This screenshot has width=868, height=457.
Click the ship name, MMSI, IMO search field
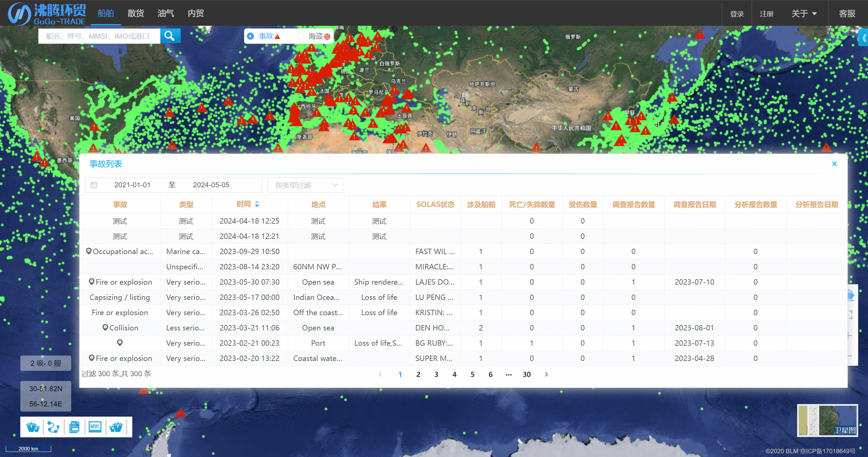click(99, 36)
